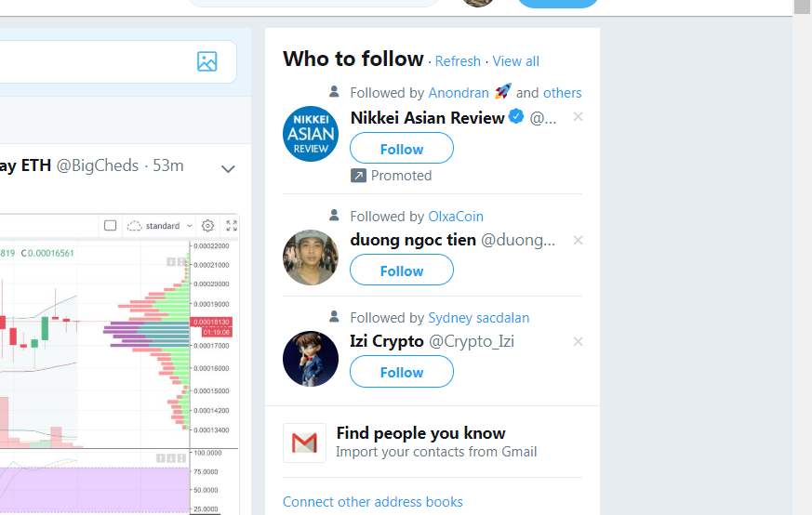Click the Gmail envelope icon
Viewport: 812px width, 515px height.
point(304,442)
